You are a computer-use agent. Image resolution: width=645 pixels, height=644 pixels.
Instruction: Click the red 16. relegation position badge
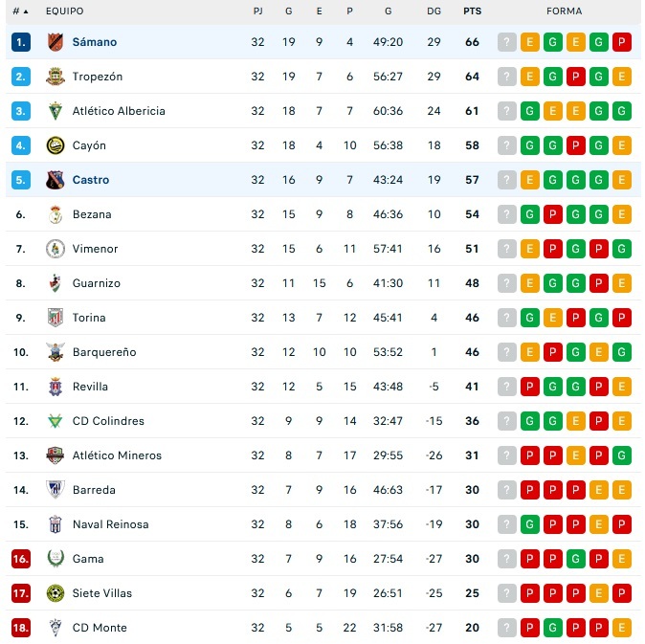pyautogui.click(x=20, y=559)
